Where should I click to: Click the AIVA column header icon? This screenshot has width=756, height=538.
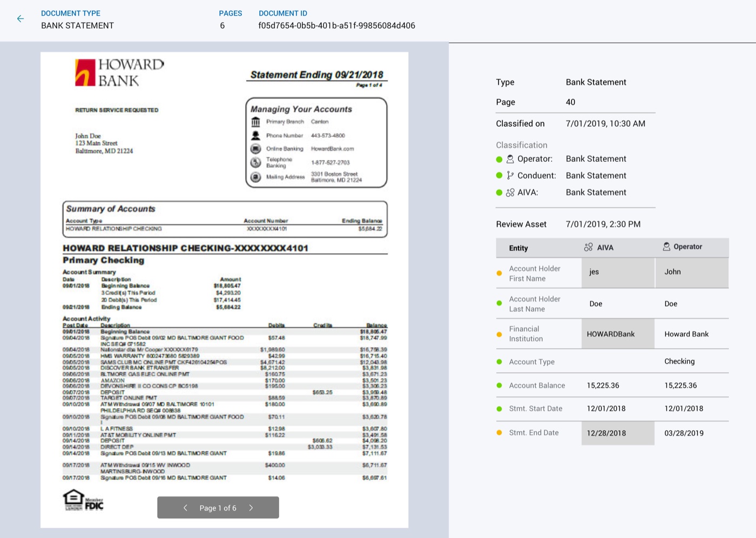589,247
